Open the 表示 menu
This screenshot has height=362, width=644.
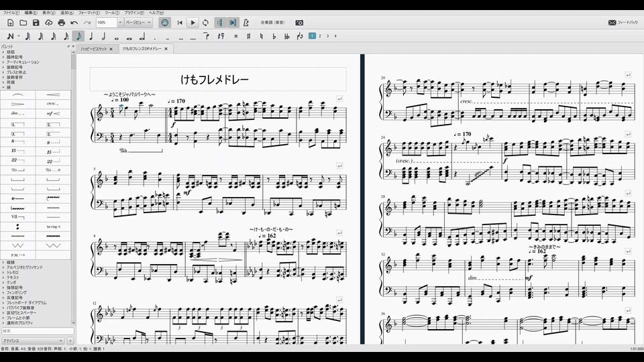pos(48,13)
